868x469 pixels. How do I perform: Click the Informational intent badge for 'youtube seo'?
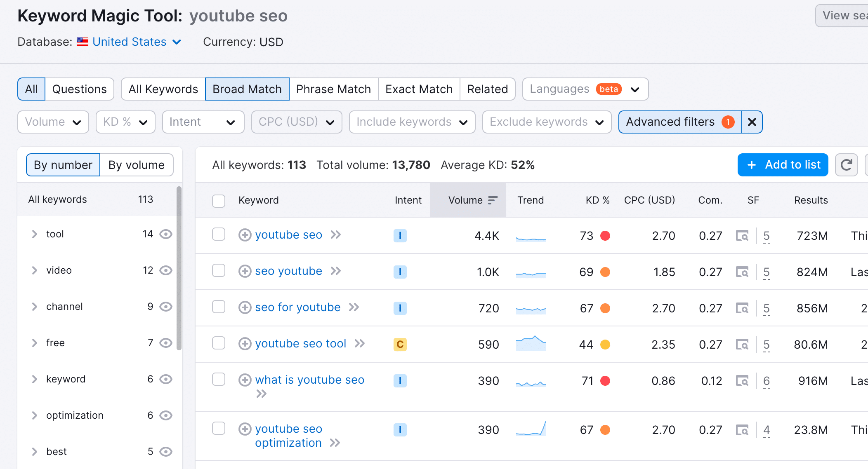pos(400,236)
